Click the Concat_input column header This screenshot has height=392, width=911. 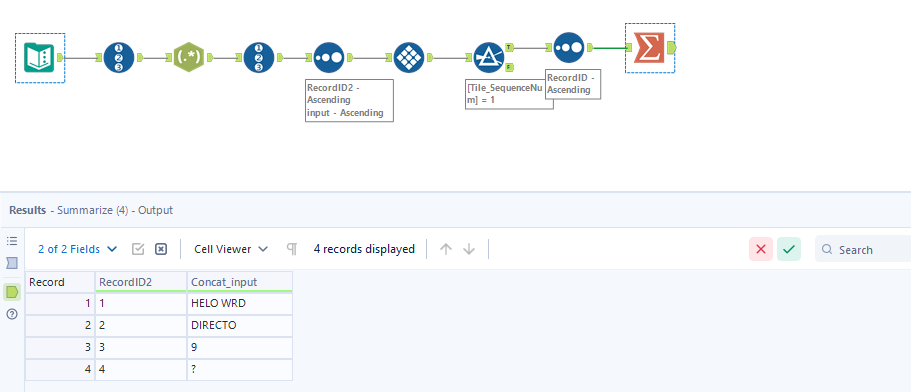point(240,282)
